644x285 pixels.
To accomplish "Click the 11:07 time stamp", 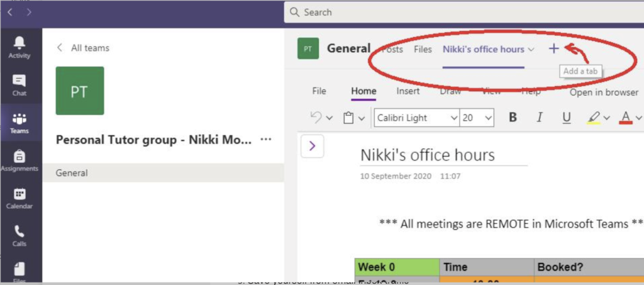I will (450, 176).
